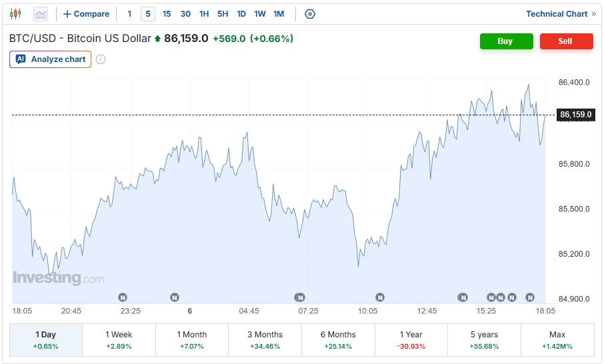Screen dimensions: 604x364
Task: Click the green Buy button
Action: (506, 41)
